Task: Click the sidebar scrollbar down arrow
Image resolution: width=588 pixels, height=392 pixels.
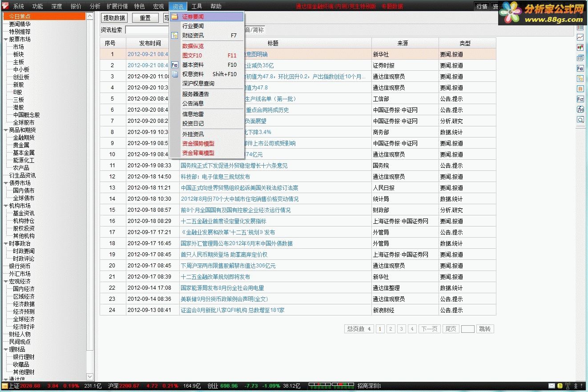Action: pyautogui.click(x=90, y=377)
